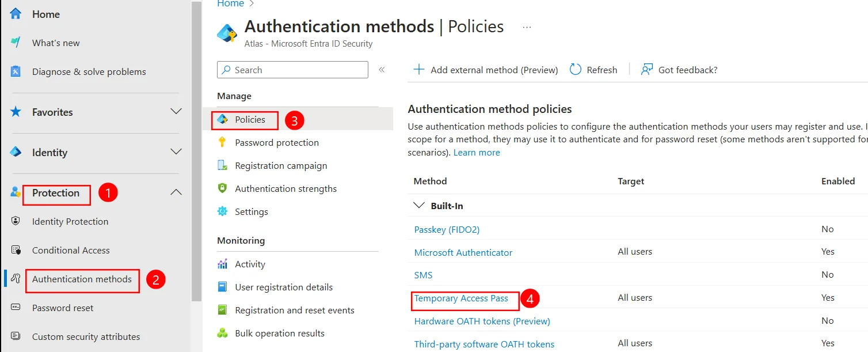Click the Home breadcrumb link
The width and height of the screenshot is (868, 352).
pos(230,4)
